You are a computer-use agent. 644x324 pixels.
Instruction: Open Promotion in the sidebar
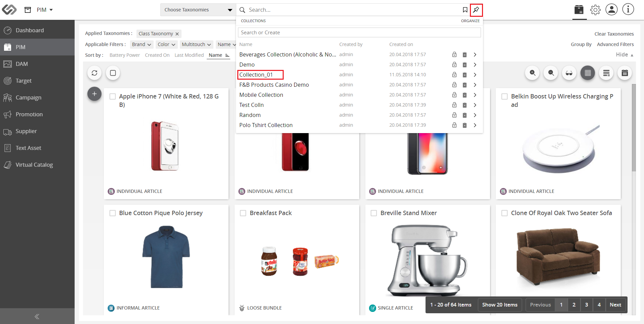(37, 114)
